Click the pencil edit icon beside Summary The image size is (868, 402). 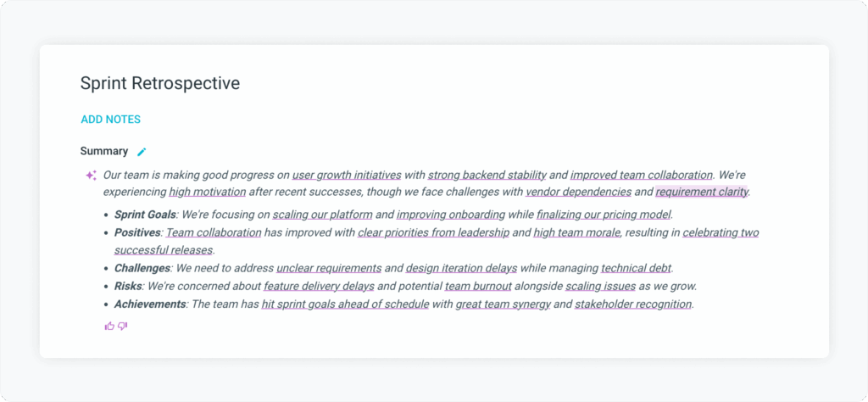point(142,152)
